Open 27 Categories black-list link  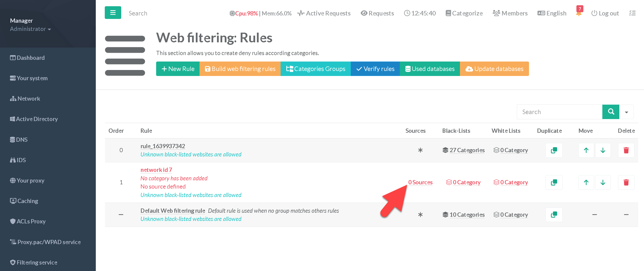click(467, 150)
